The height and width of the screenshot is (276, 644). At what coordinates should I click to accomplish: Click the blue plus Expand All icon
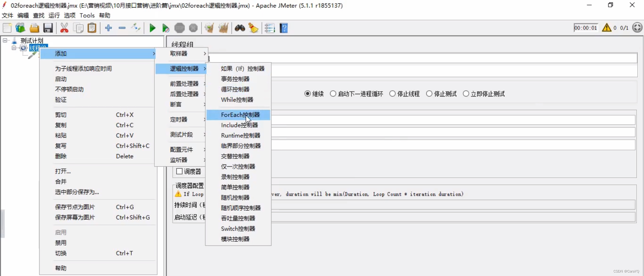108,28
